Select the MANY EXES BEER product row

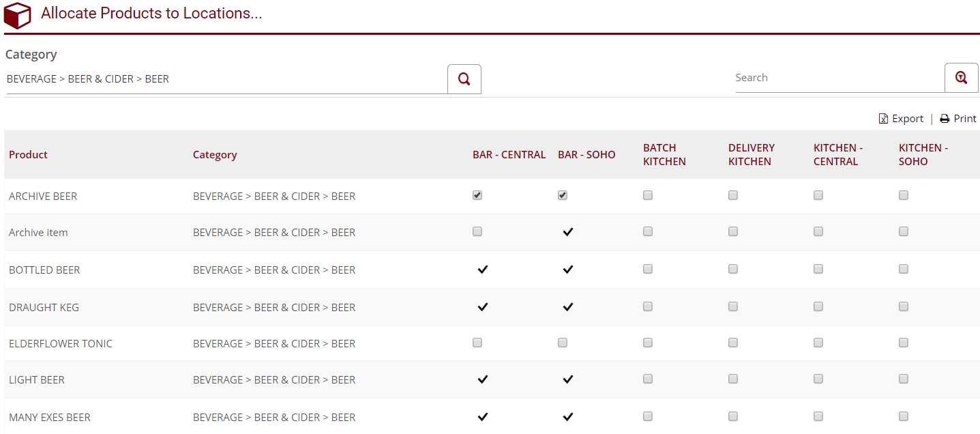tap(50, 417)
